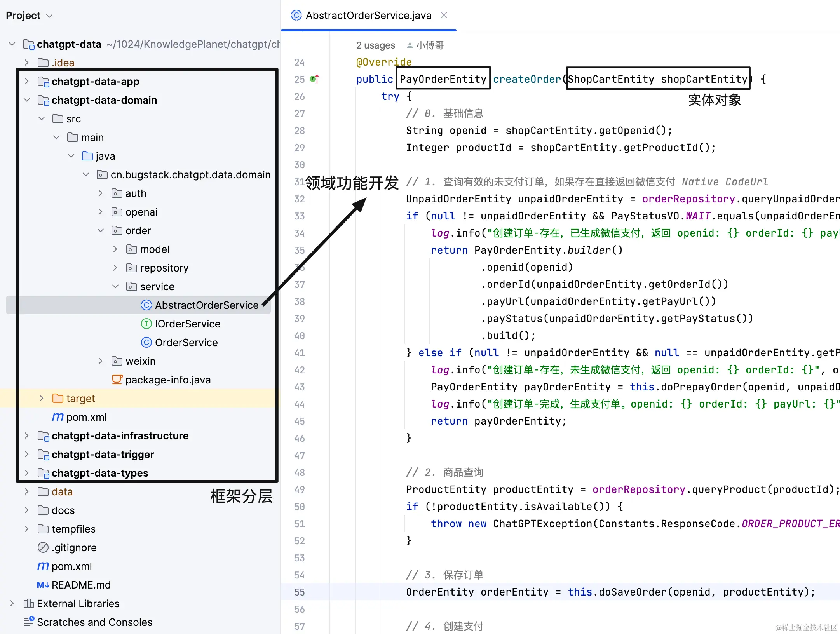840x634 pixels.
Task: Collapse the chatgpt-data root project node
Action: (x=12, y=44)
